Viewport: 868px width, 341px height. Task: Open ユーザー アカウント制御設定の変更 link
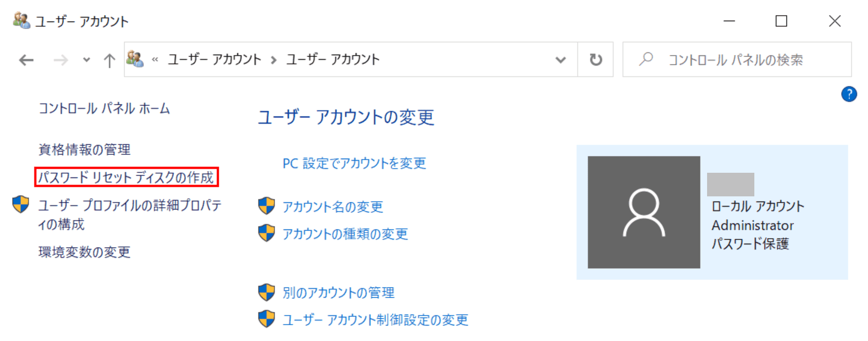[x=376, y=320]
